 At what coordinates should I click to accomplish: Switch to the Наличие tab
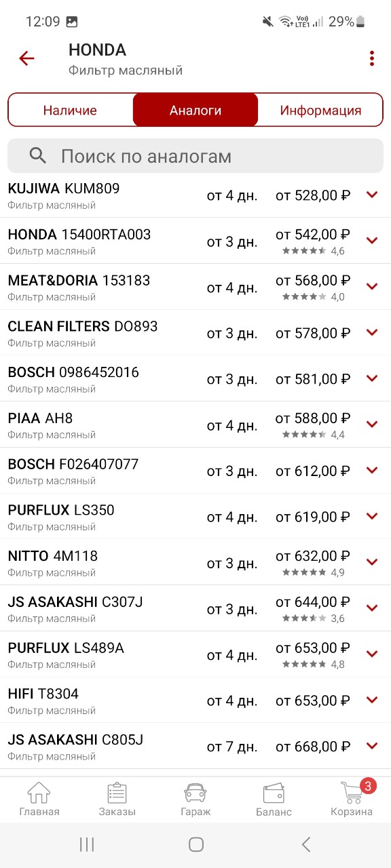pos(70,110)
